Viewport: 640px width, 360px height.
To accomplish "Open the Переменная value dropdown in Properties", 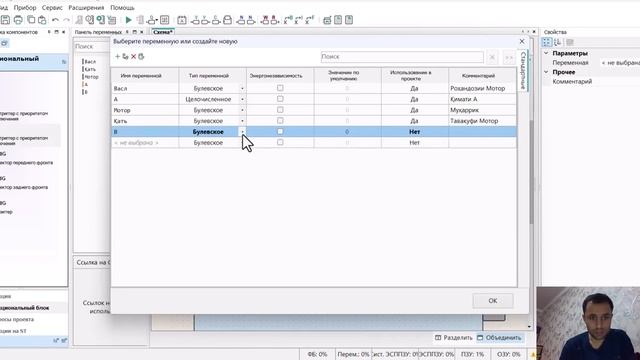I will pos(620,63).
